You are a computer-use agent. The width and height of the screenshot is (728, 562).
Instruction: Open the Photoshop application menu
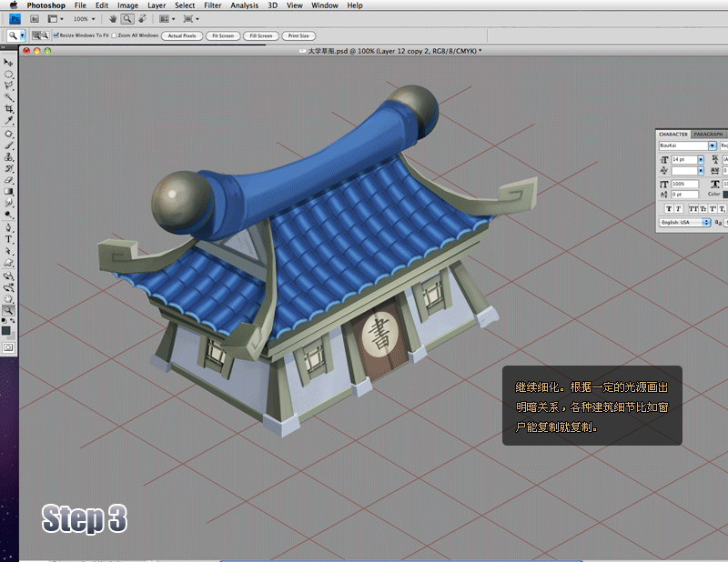coord(46,5)
